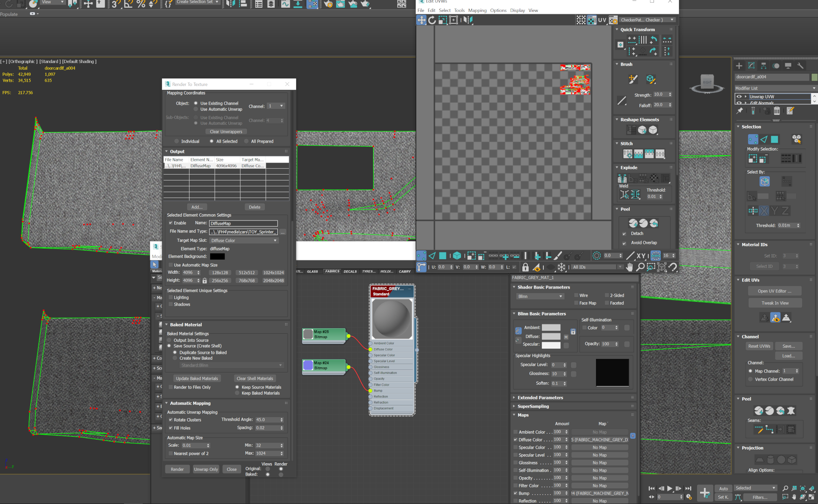Viewport: 818px width, 504px height.
Task: Click the Freeze Selected snowflake icon
Action: [562, 267]
